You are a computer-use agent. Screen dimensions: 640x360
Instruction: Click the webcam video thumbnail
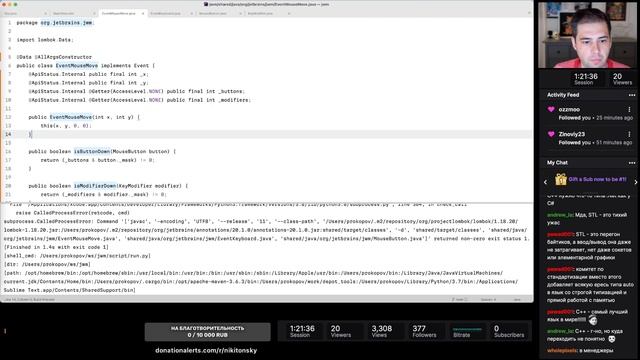(x=587, y=35)
